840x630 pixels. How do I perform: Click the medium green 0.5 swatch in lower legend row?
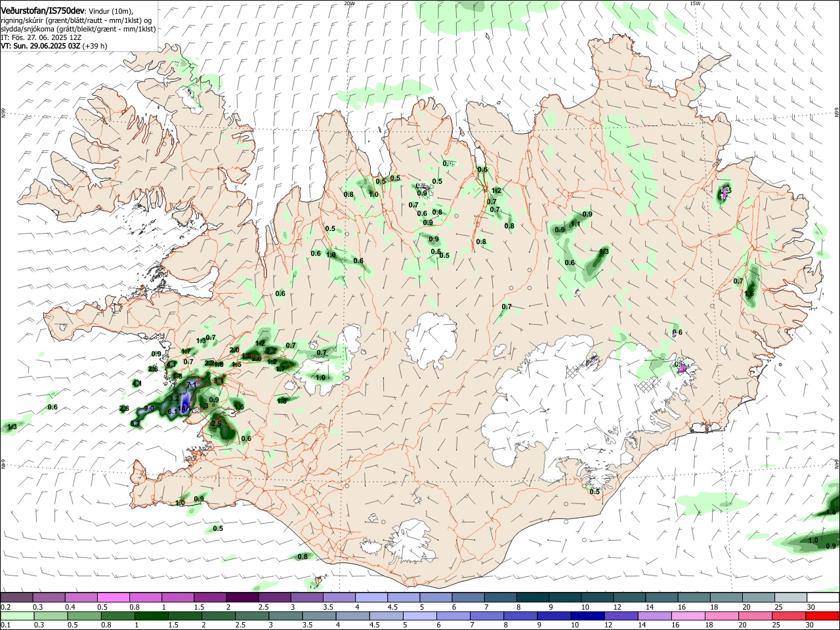pyautogui.click(x=84, y=616)
